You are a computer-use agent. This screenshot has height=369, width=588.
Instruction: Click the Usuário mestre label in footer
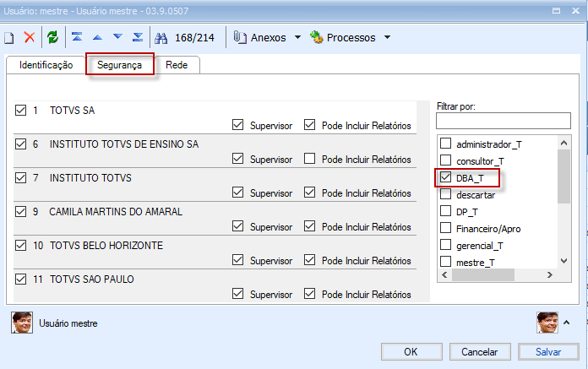pyautogui.click(x=68, y=323)
